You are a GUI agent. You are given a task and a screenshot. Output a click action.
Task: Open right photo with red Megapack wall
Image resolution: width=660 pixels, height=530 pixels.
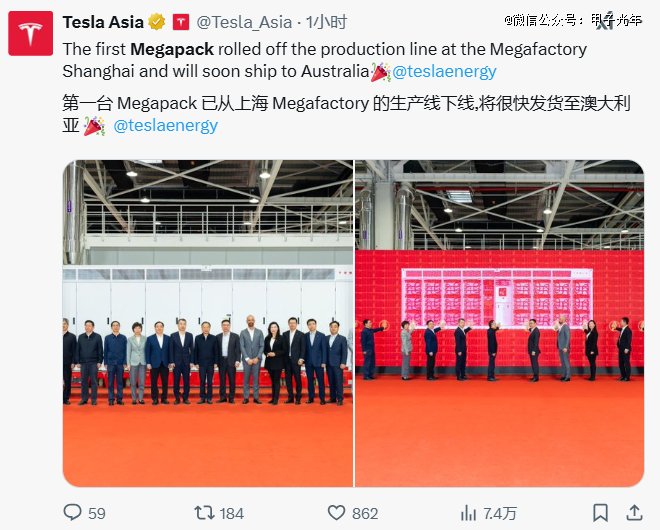pos(499,323)
